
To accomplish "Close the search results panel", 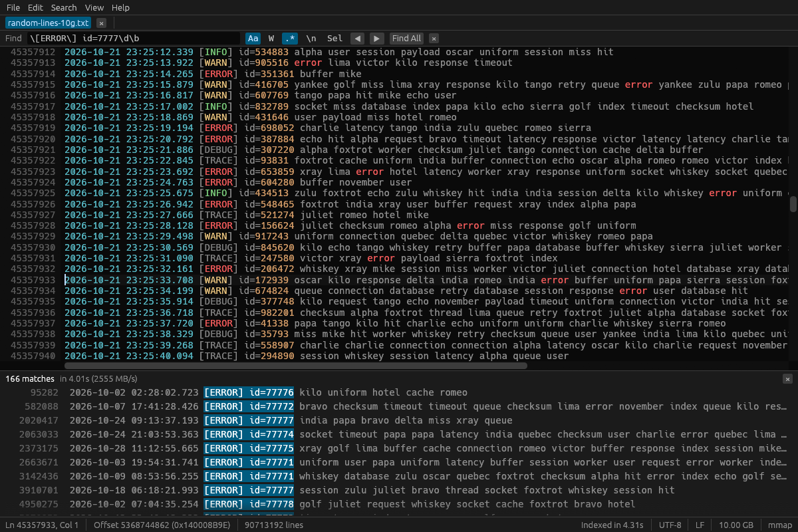I will click(787, 379).
